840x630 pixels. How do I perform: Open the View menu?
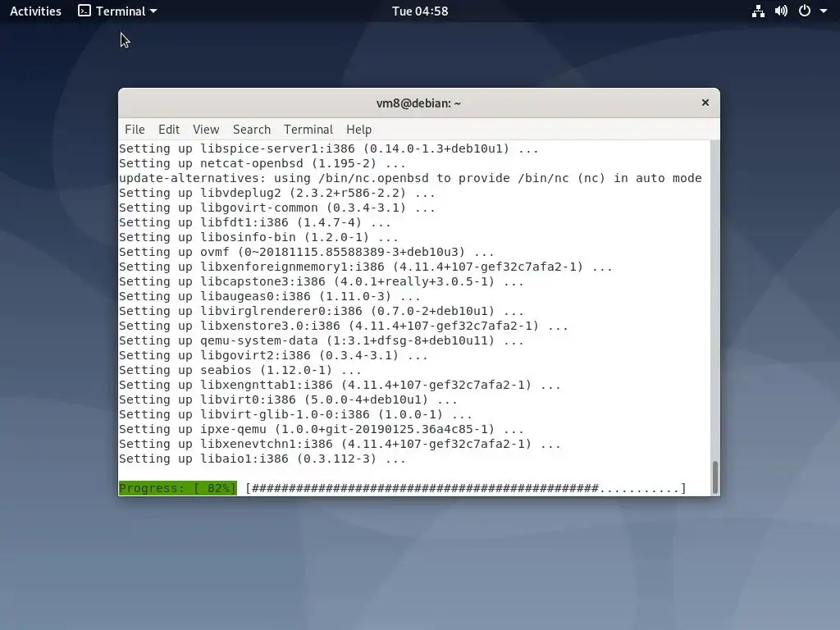point(206,129)
